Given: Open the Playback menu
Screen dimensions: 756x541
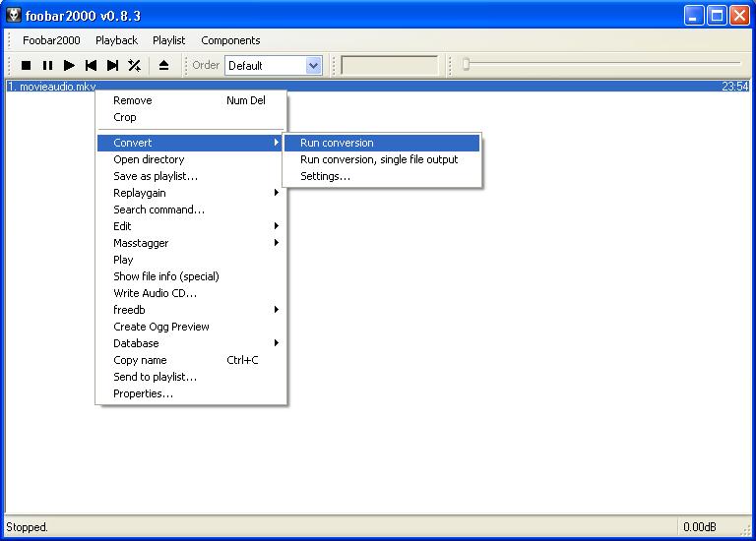Looking at the screenshot, I should (x=117, y=40).
